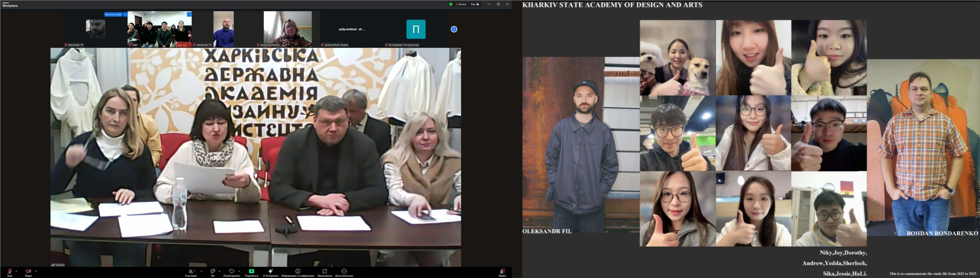This screenshot has height=278, width=980.
Task: Open reactions with Отреагировать heart icon
Action: (232, 271)
